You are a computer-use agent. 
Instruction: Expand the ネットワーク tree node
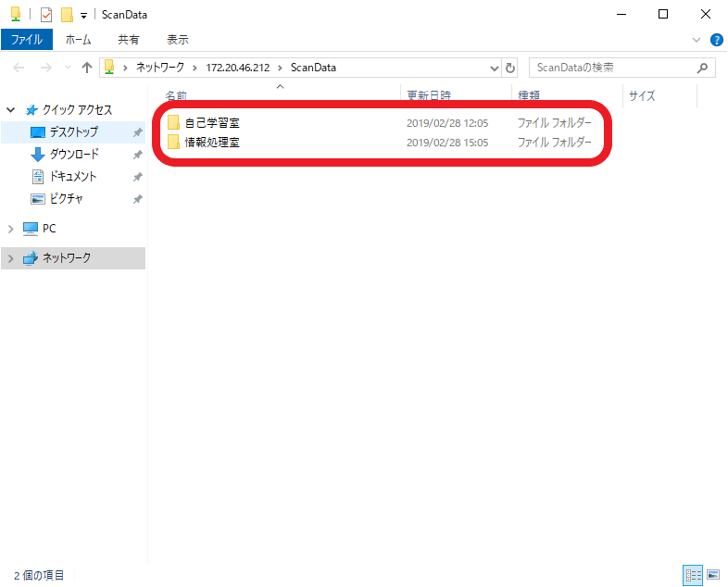click(11, 258)
